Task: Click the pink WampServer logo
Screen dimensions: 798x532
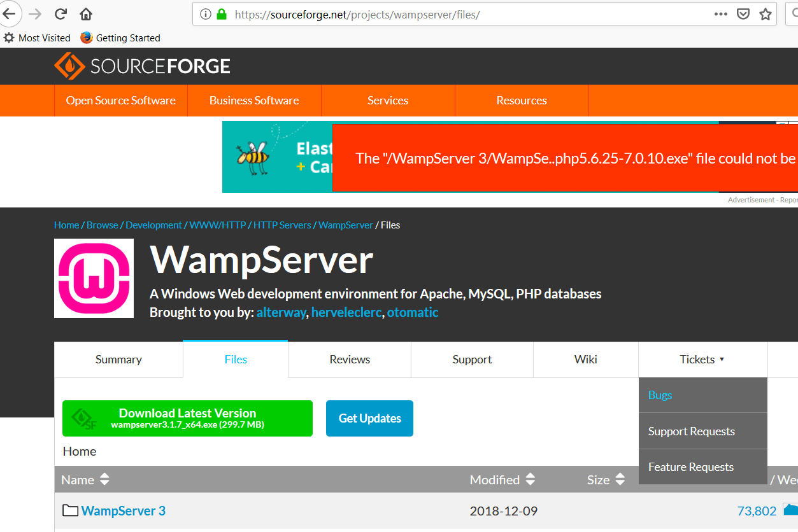Action: 94,278
